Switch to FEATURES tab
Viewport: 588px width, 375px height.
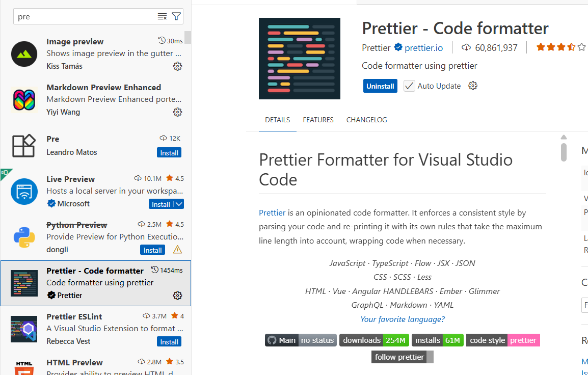click(318, 120)
